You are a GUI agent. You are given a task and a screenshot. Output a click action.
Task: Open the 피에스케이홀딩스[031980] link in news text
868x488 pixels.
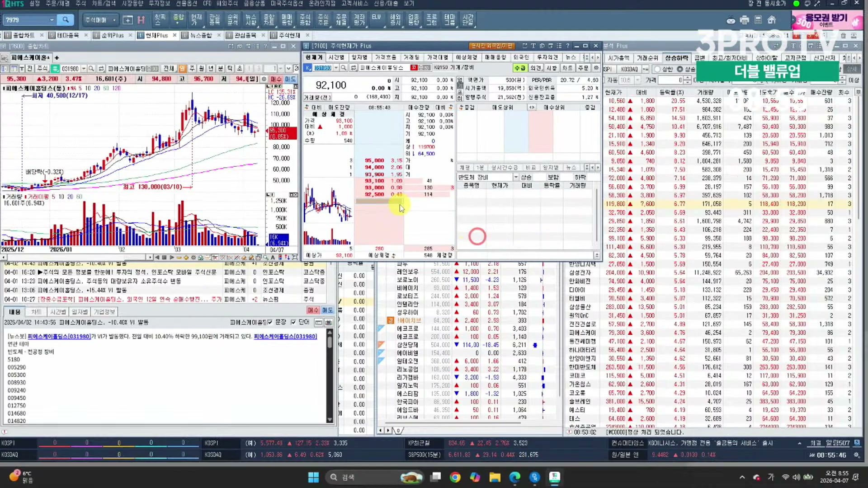point(59,336)
